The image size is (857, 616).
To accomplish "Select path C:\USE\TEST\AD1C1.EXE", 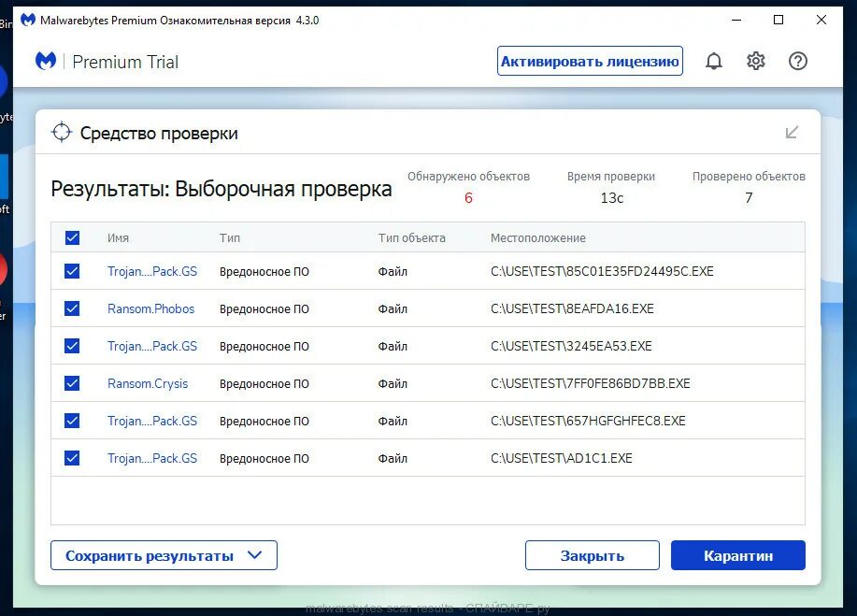I will (562, 458).
